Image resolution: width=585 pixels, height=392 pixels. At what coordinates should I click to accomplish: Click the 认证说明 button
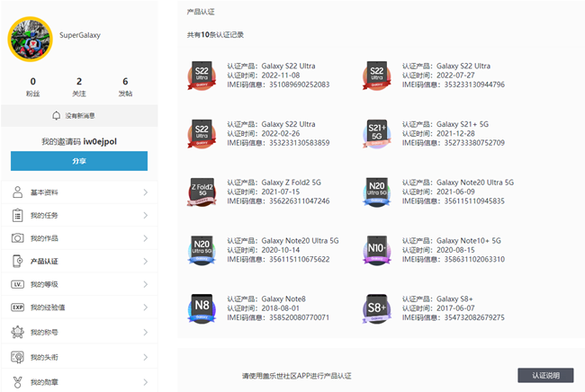(545, 375)
